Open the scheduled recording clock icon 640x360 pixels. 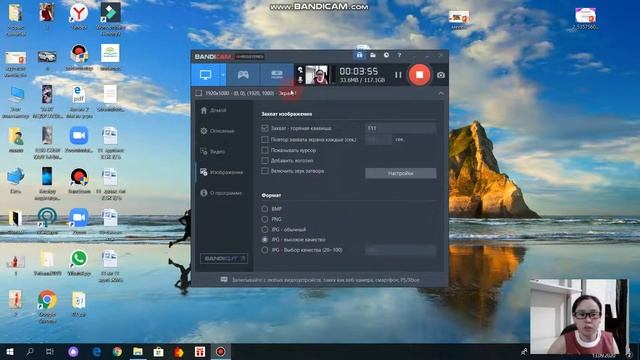(x=386, y=55)
